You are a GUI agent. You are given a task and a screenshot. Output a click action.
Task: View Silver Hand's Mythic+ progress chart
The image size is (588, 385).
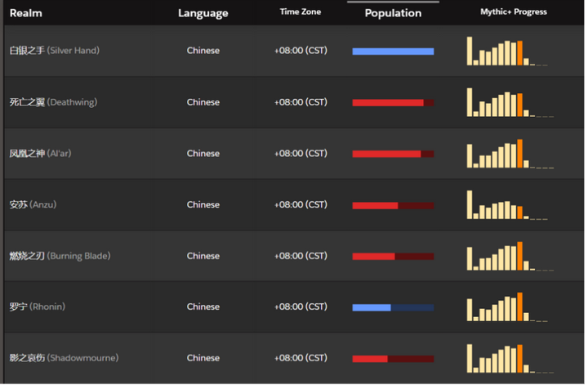tap(507, 51)
